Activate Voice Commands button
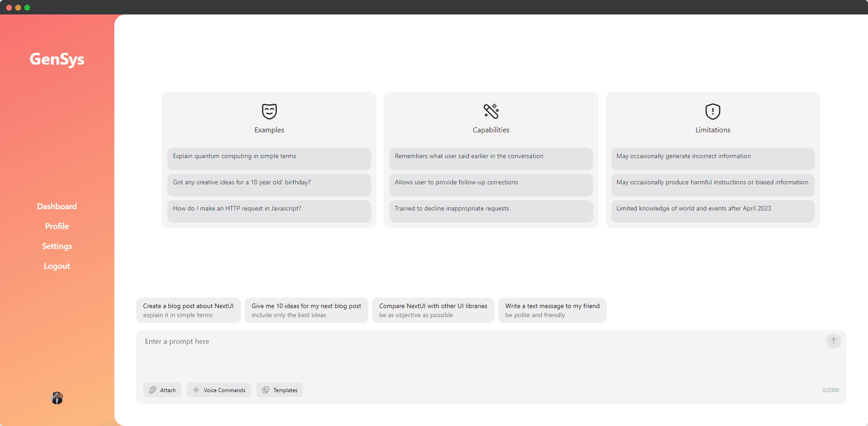 point(219,390)
